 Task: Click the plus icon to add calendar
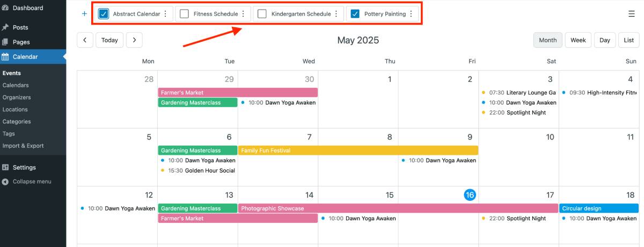coord(84,14)
